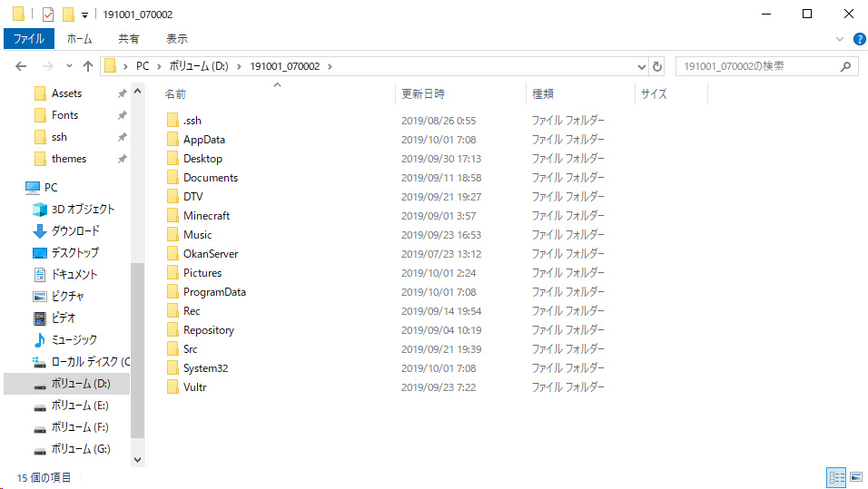
Task: Switch to details view in status bar
Action: tap(836, 476)
